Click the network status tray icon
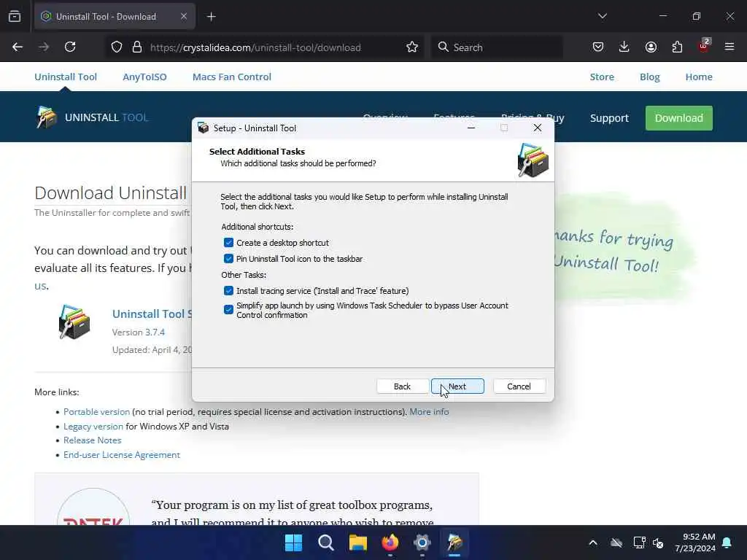747x560 pixels. pyautogui.click(x=639, y=542)
